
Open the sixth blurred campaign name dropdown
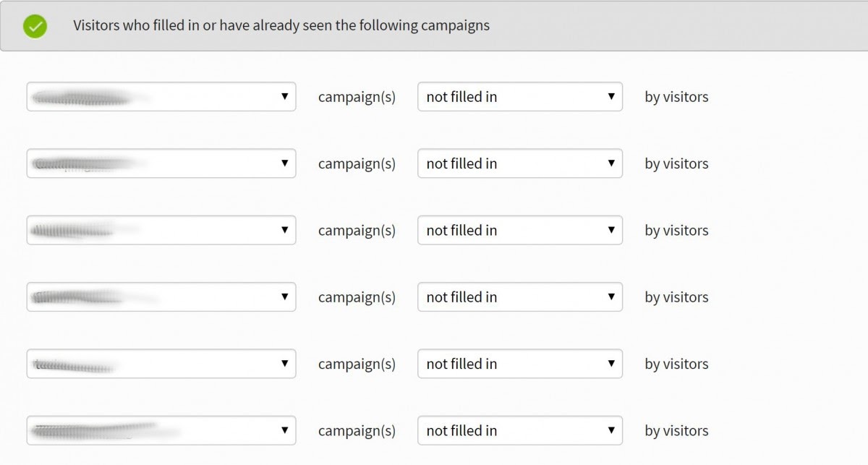coord(161,430)
